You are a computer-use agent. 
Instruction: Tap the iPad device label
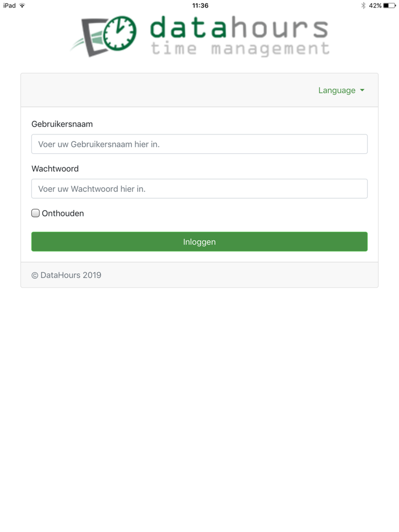[9, 6]
